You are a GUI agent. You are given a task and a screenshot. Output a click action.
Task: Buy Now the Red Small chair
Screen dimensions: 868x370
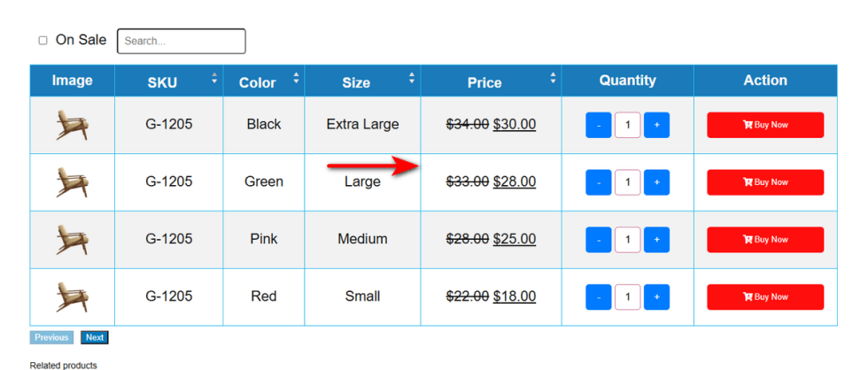click(765, 297)
